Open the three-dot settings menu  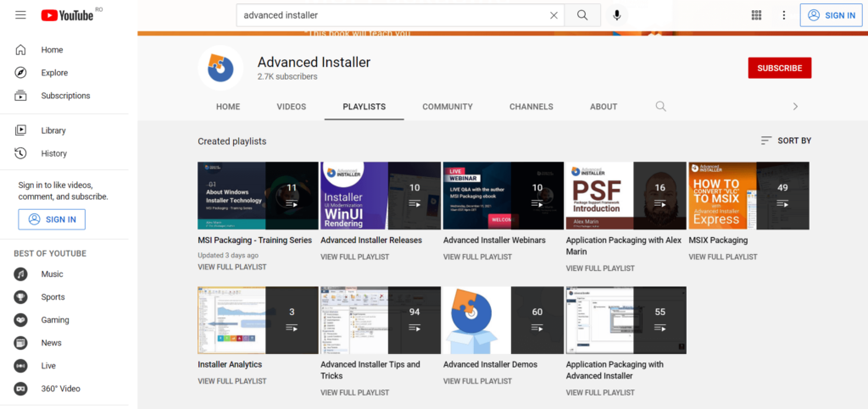click(x=784, y=15)
